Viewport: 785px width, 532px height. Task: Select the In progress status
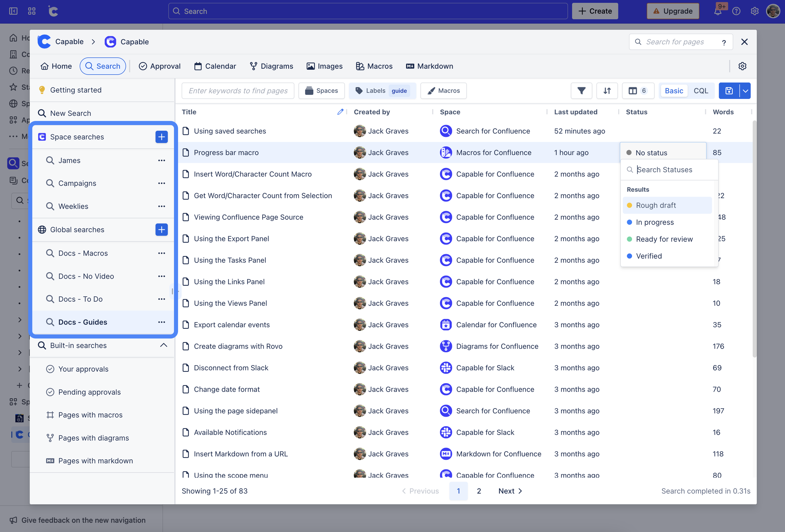(x=667, y=222)
